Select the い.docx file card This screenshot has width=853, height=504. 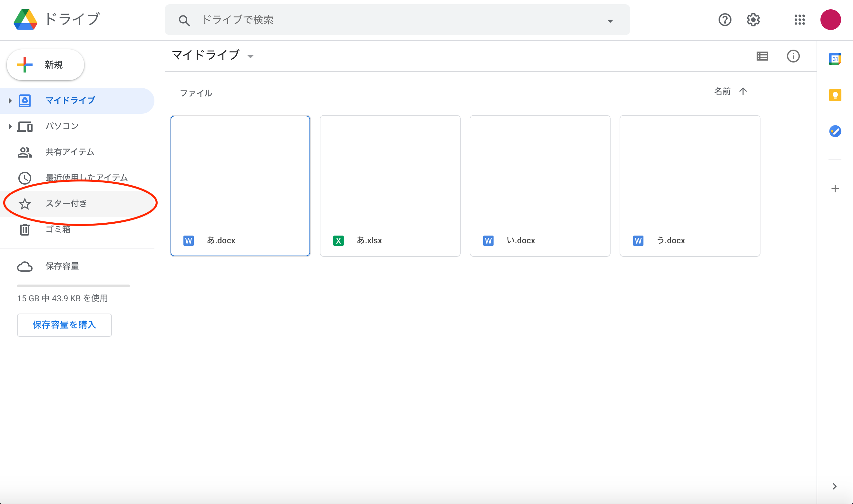click(540, 186)
